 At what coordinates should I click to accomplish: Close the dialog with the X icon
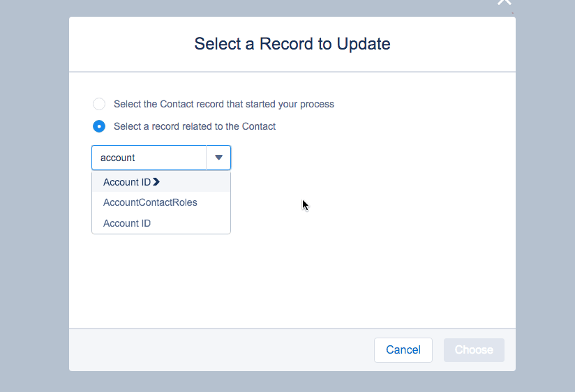[504, 2]
